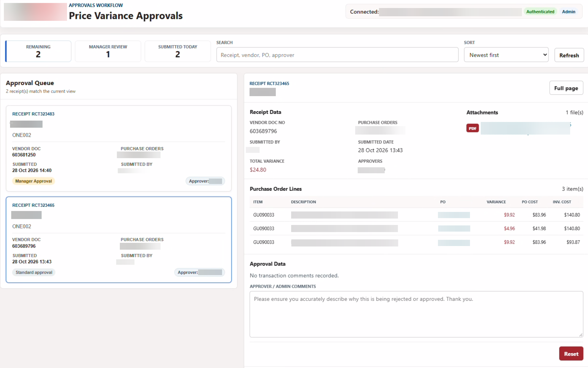The height and width of the screenshot is (368, 588).
Task: Select the Submitted Today filter tab
Action: click(177, 51)
